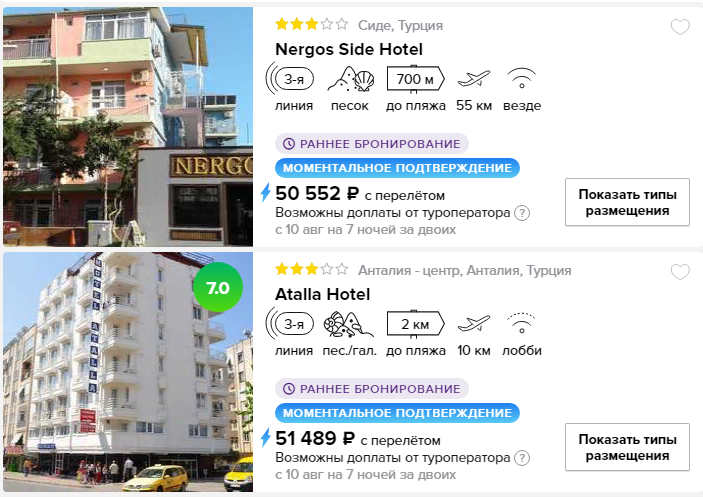This screenshot has height=497, width=703.
Task: Open the Nergos Side Hotel title link
Action: (349, 49)
